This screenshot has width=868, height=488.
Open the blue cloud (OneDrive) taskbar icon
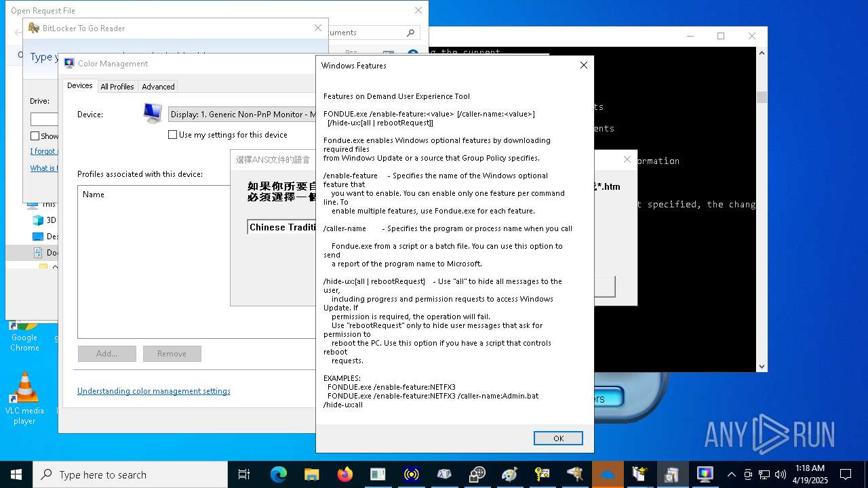pyautogui.click(x=608, y=474)
